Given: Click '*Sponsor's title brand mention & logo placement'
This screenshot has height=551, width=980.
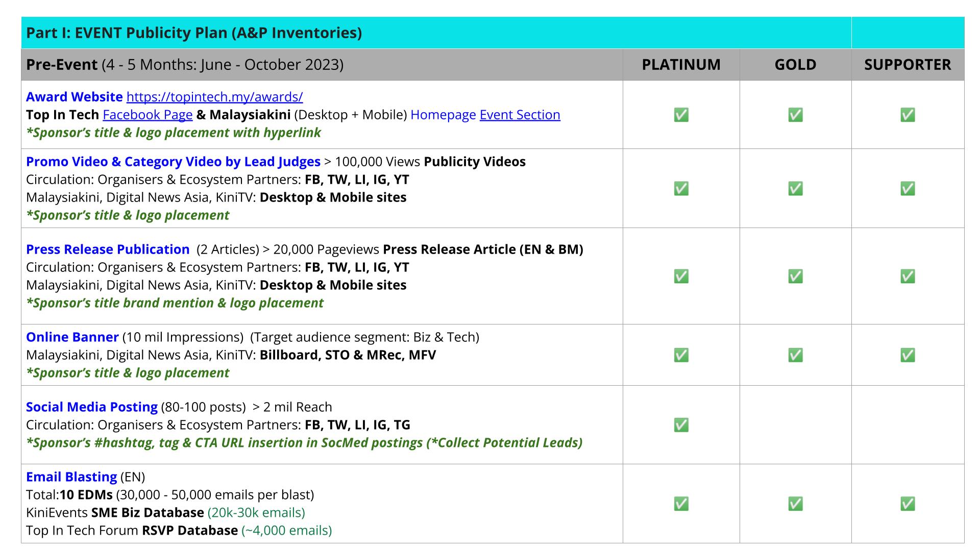Looking at the screenshot, I should tap(175, 303).
